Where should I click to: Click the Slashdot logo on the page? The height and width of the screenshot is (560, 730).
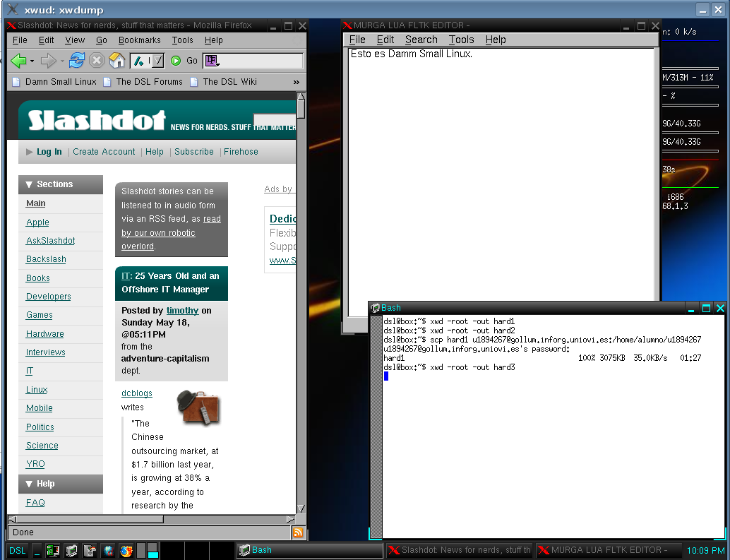click(97, 120)
